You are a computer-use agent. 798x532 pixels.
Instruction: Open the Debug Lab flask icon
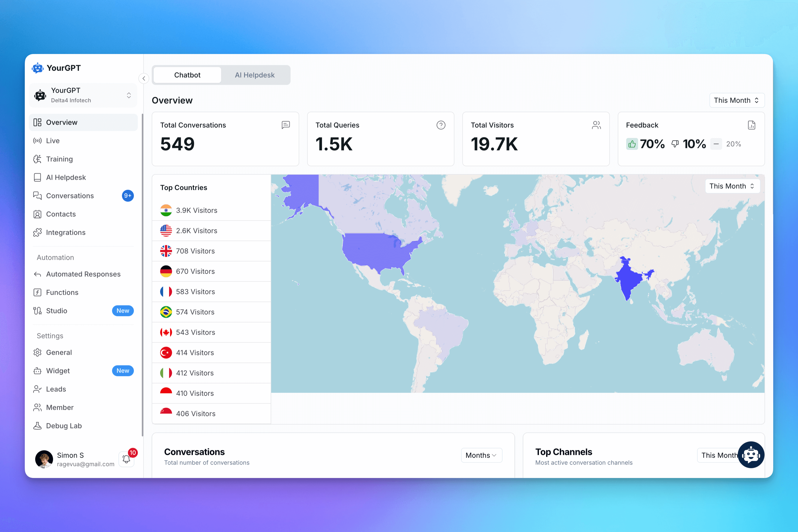click(x=38, y=425)
